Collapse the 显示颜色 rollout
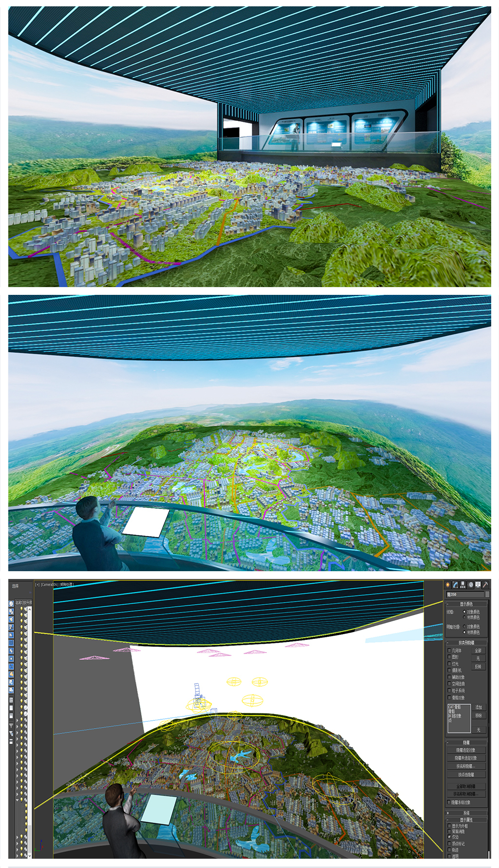Image resolution: width=499 pixels, height=868 pixels. point(466,604)
